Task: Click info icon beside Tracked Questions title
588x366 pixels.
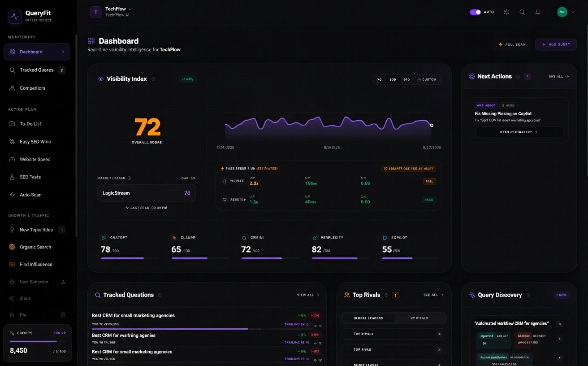Action: click(x=160, y=295)
